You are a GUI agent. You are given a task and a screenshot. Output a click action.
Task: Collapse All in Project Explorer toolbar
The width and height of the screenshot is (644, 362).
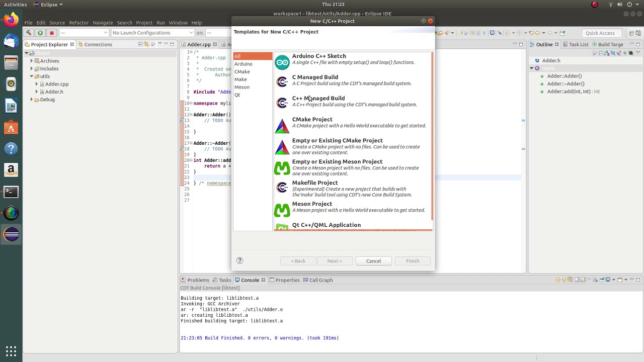point(140,44)
